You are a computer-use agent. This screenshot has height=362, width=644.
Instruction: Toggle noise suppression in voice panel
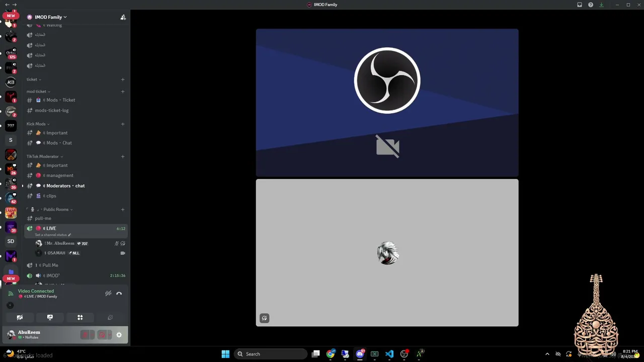pyautogui.click(x=108, y=294)
